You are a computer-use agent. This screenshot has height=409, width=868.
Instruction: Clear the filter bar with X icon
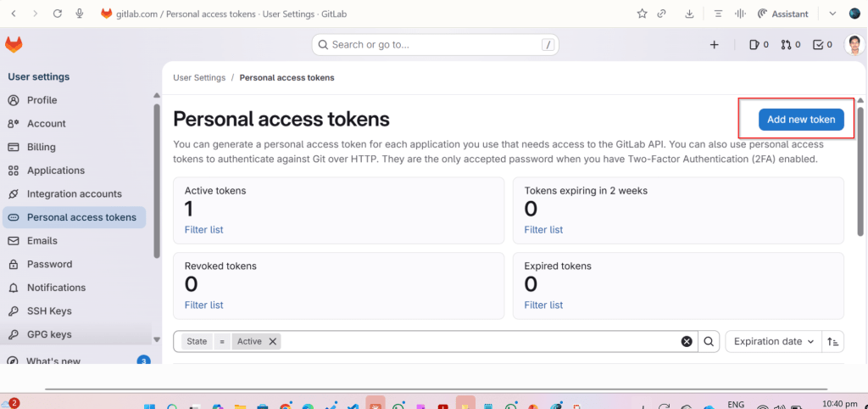687,341
